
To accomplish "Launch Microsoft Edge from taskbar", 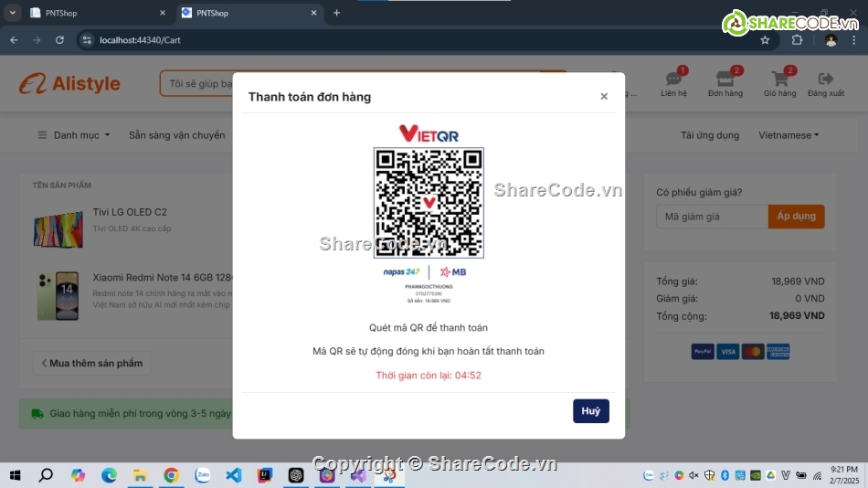I will tap(109, 475).
